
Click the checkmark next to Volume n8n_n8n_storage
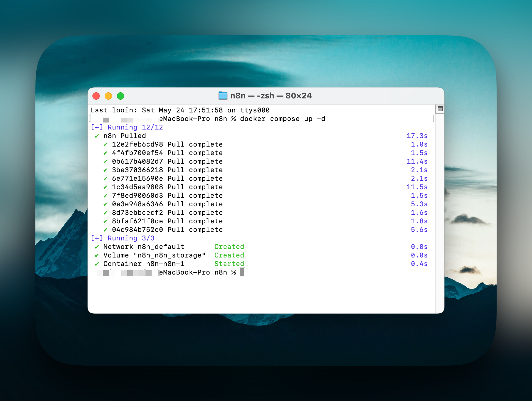tap(97, 256)
